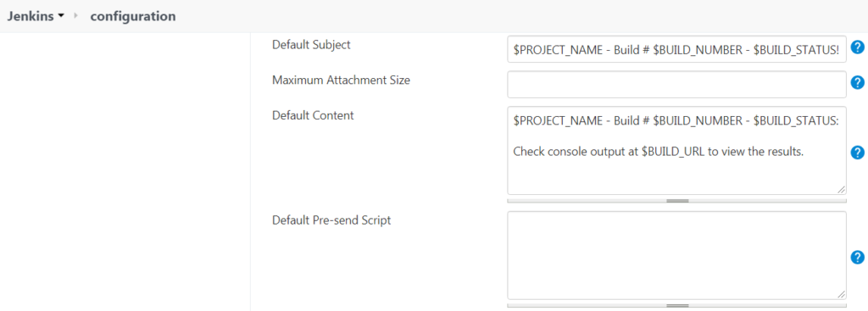Image resolution: width=868 pixels, height=311 pixels.
Task: Select the Default Subject label
Action: click(x=311, y=45)
